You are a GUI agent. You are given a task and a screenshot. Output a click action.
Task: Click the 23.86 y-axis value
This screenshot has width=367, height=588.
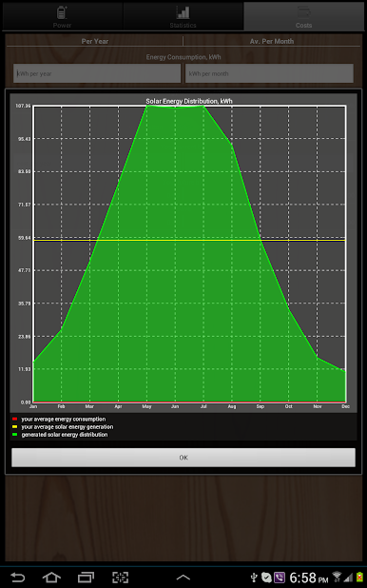[25, 337]
